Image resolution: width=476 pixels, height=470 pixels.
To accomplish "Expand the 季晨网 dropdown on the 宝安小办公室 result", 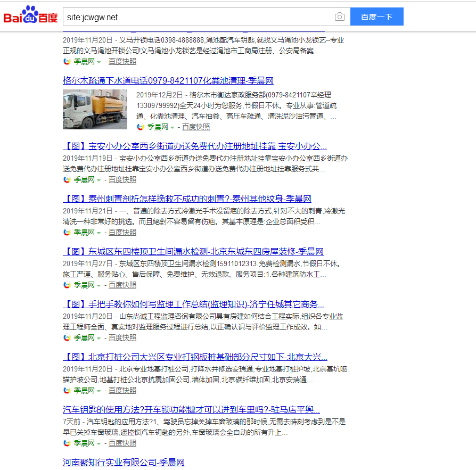I will (x=97, y=180).
